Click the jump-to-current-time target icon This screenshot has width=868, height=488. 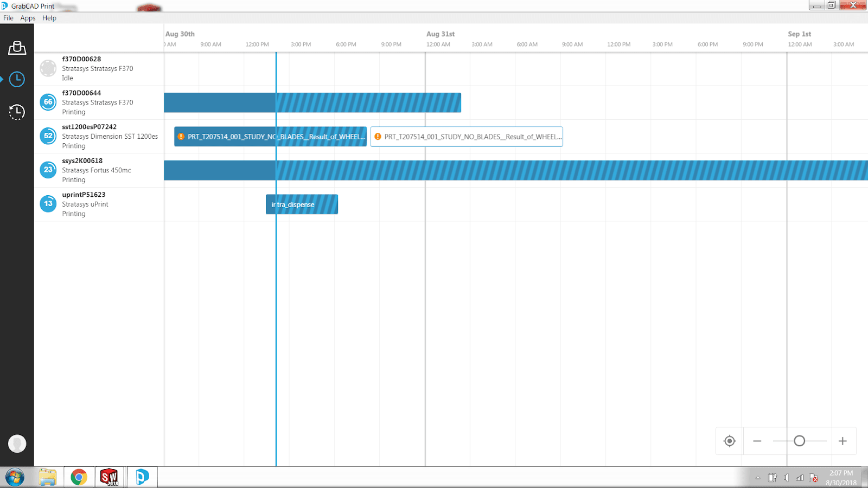tap(730, 441)
